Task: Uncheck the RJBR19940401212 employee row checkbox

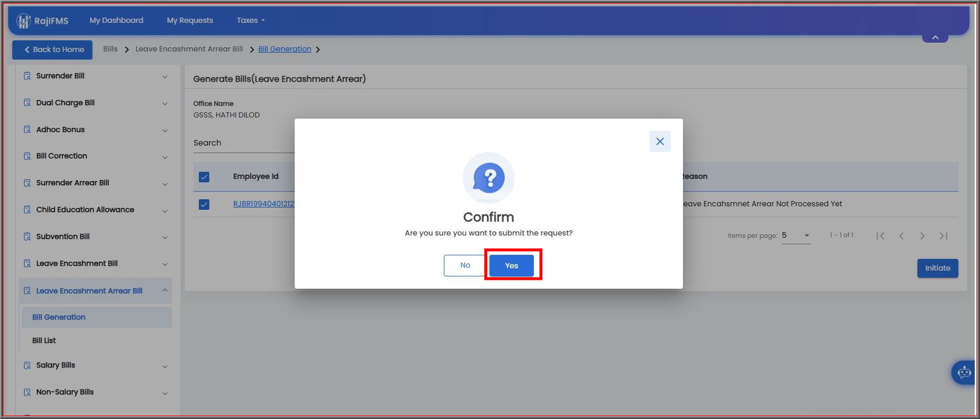Action: (x=204, y=205)
